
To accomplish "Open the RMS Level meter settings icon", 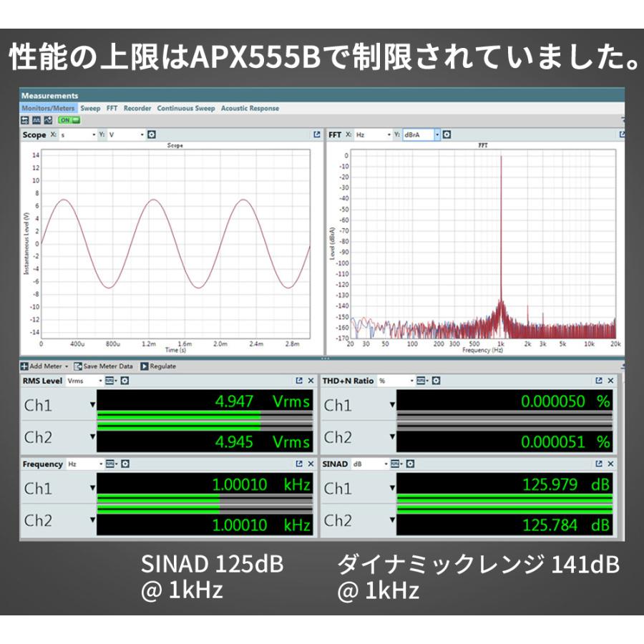I will 123,380.
